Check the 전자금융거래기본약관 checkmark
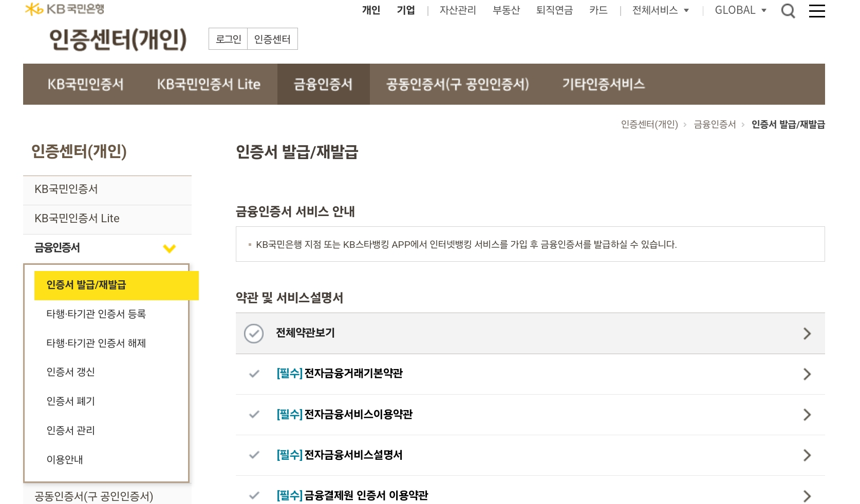 click(254, 374)
